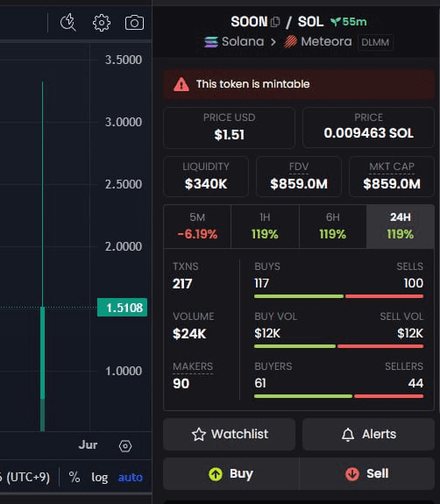440x504 pixels.
Task: Open the time axis settings hexagon icon
Action: tap(125, 446)
